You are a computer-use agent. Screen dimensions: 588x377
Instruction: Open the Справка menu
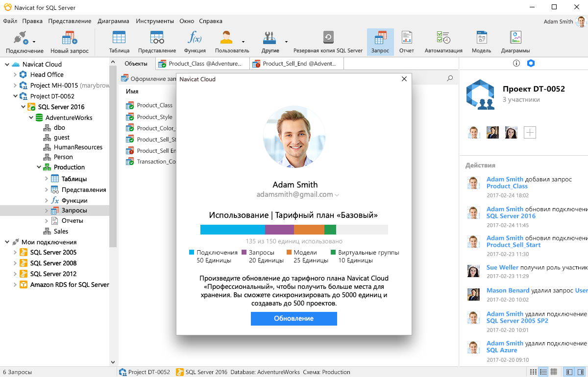211,21
